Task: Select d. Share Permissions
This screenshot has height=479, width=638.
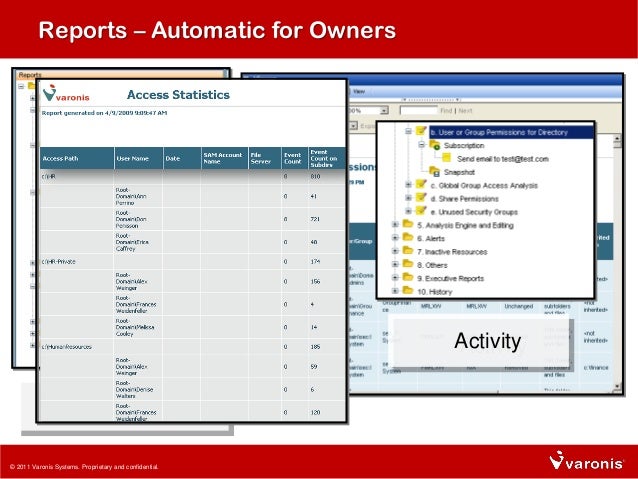Action: tap(464, 199)
